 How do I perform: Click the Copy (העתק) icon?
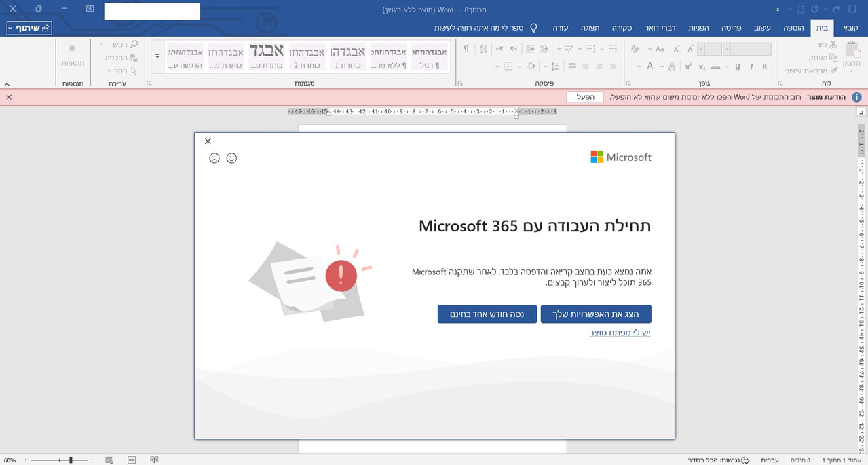tap(833, 58)
